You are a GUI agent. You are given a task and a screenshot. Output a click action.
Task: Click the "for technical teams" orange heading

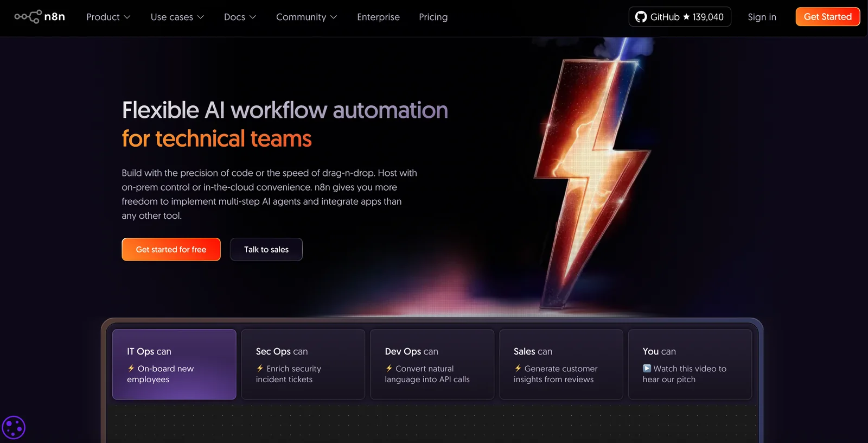(x=216, y=139)
